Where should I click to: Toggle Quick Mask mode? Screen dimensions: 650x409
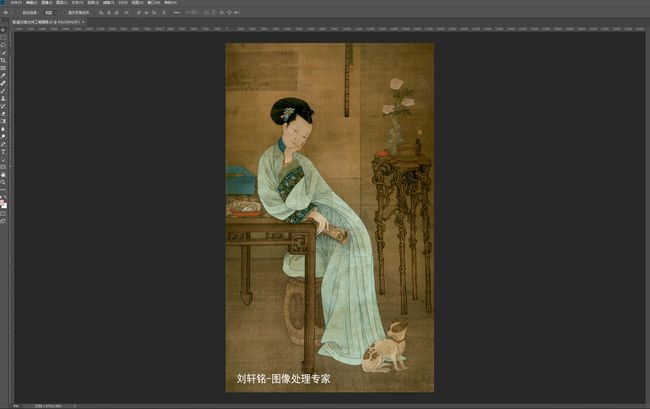(3, 213)
